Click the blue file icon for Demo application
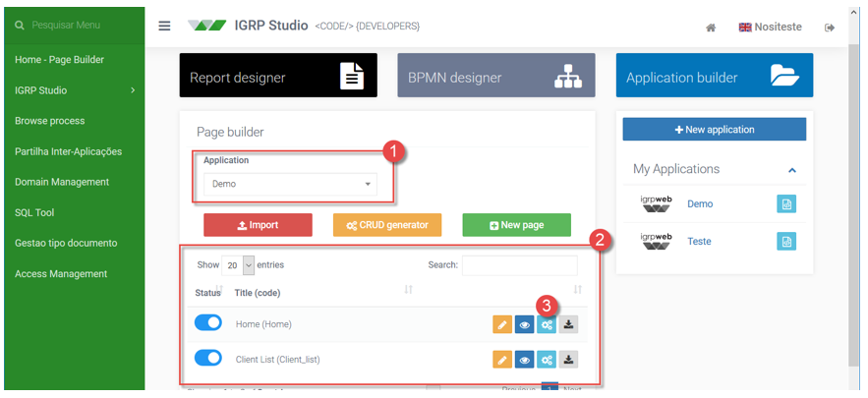Image resolution: width=868 pixels, height=398 pixels. [x=786, y=204]
